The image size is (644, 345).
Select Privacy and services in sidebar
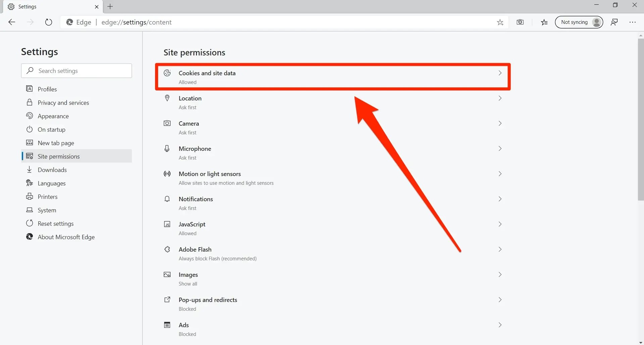(63, 102)
